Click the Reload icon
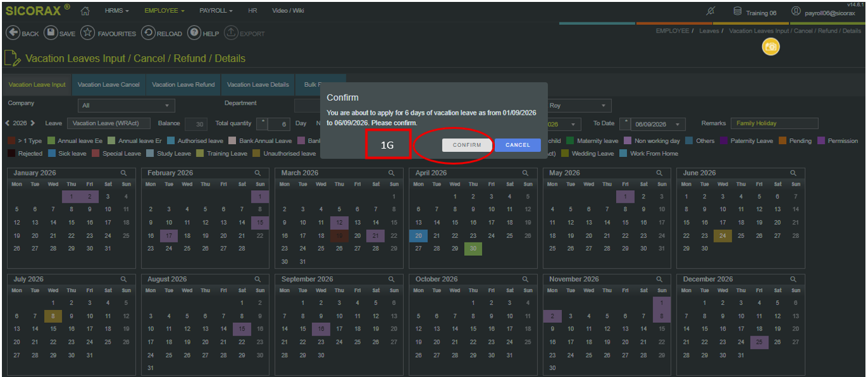 click(147, 33)
